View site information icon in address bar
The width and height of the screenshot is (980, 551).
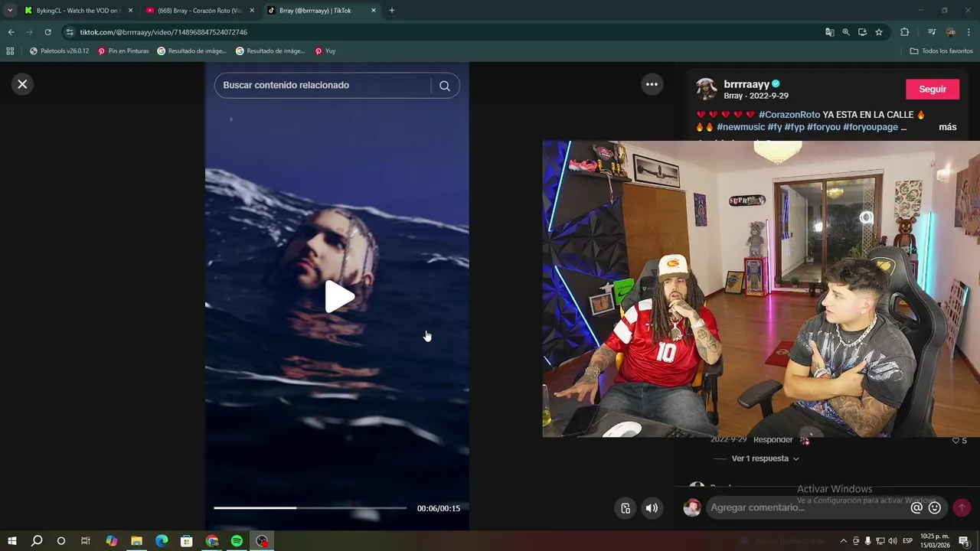[x=70, y=32]
